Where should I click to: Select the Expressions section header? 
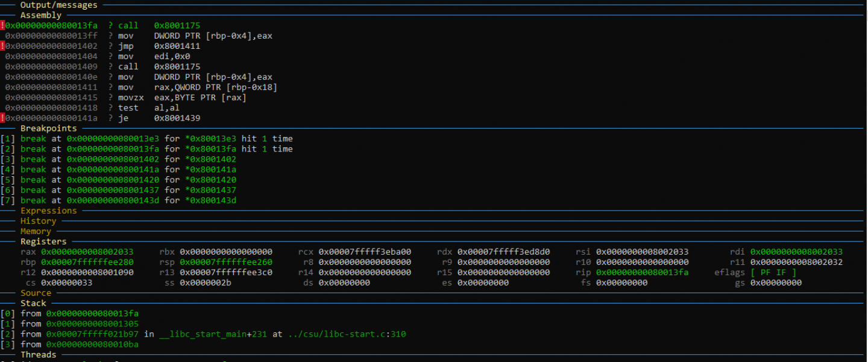pos(49,211)
